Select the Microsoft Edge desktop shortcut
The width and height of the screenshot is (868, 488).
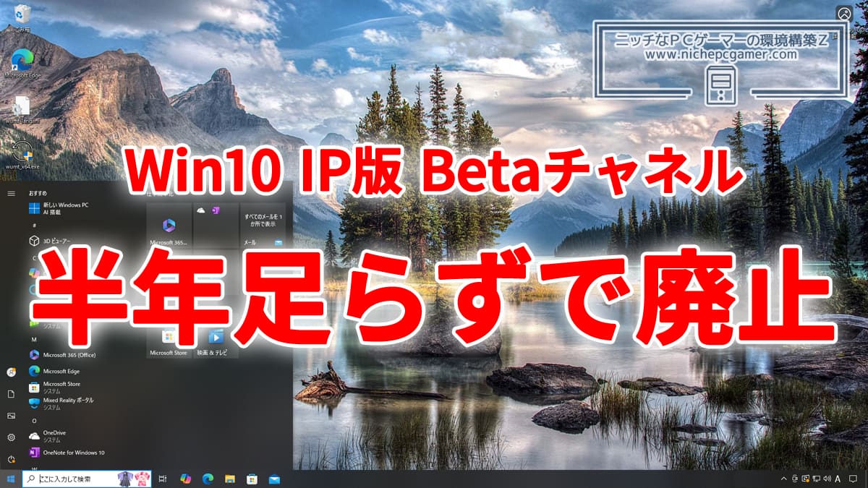pos(22,63)
